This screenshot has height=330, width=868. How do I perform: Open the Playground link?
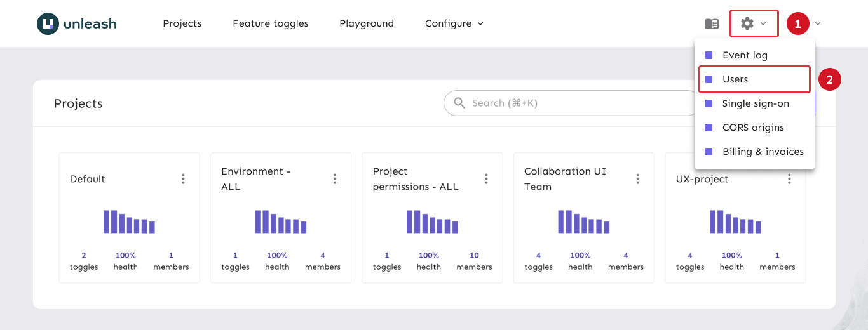pos(367,23)
